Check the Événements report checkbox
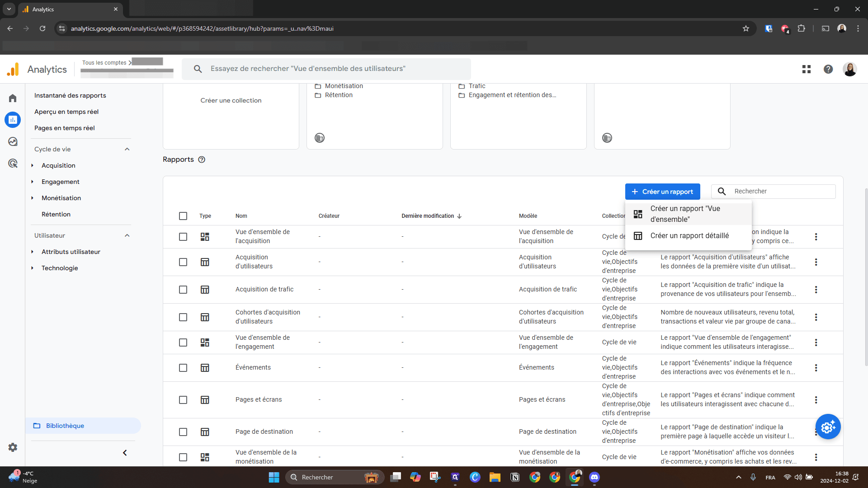The width and height of the screenshot is (868, 488). click(183, 368)
